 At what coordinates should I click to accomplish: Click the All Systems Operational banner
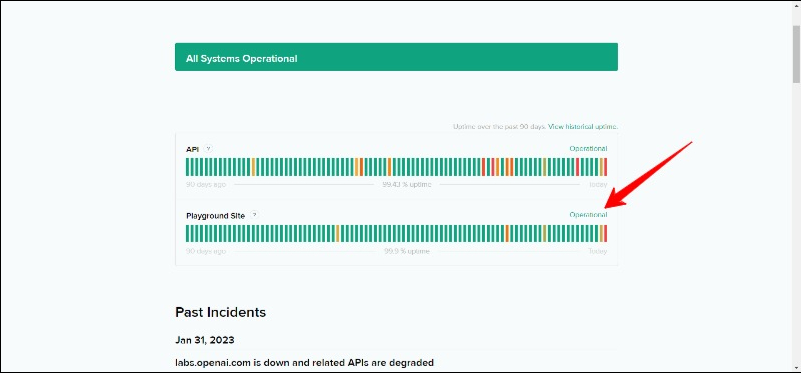pos(396,57)
